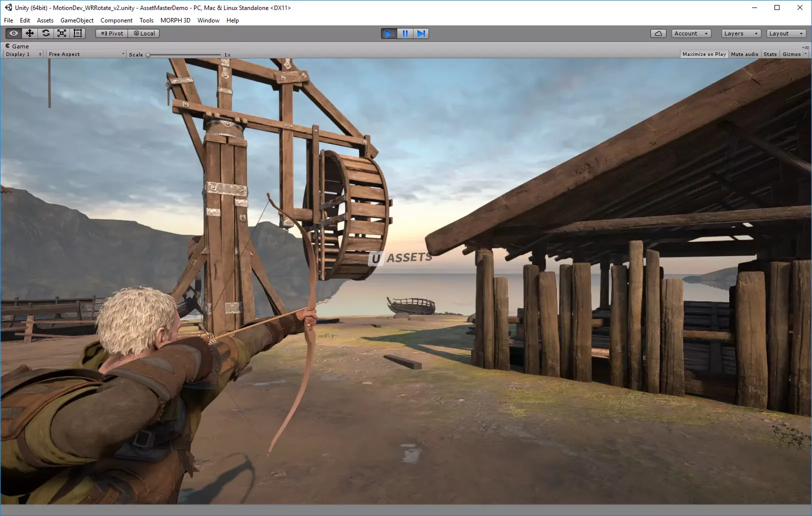
Task: Open the MORPH 3D menu
Action: (x=175, y=20)
